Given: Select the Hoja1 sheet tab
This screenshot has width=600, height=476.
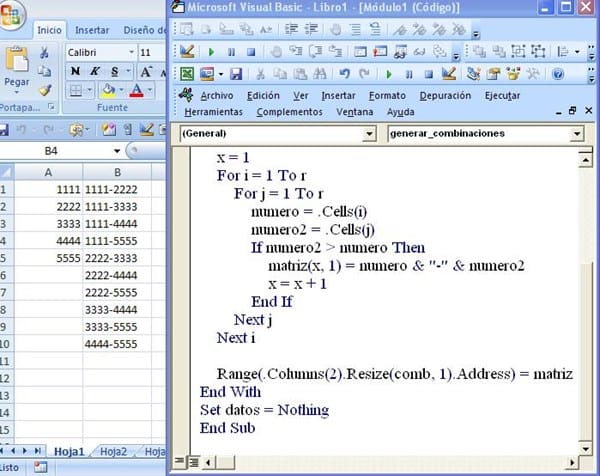Looking at the screenshot, I should pos(69,452).
